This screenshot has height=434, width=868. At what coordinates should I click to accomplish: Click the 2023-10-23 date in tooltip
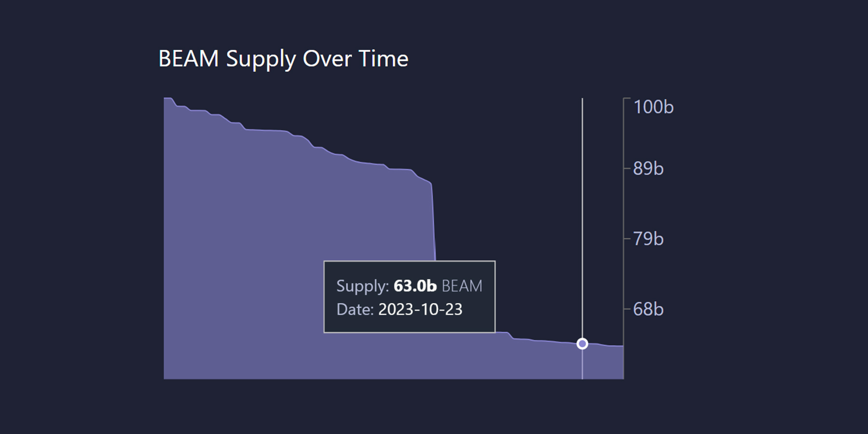coord(420,309)
